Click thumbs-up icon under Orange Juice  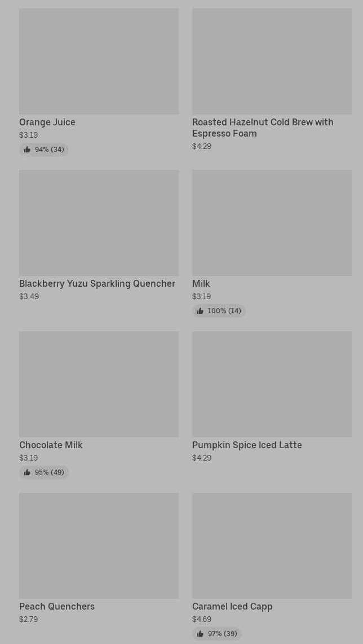coord(27,150)
